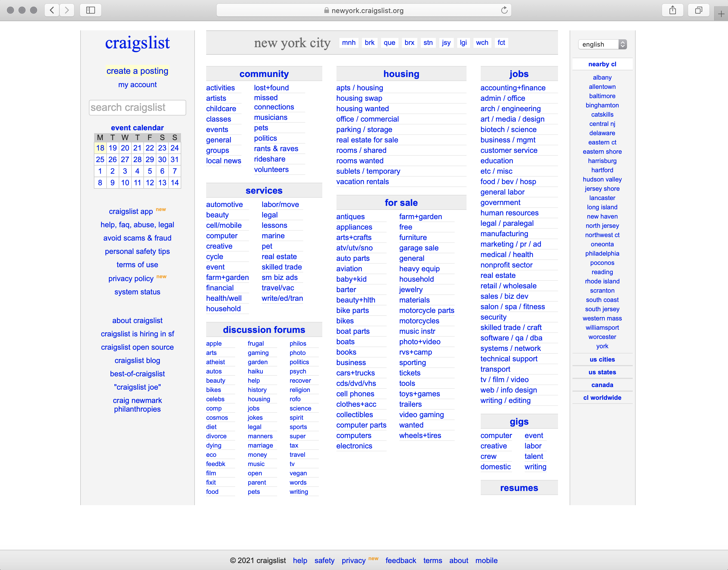Open software / qa / dba jobs
Image resolution: width=728 pixels, height=570 pixels.
(x=511, y=338)
